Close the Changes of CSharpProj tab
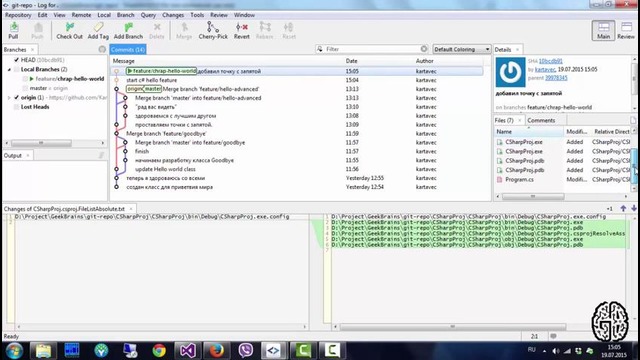The image size is (640, 360). click(131, 209)
